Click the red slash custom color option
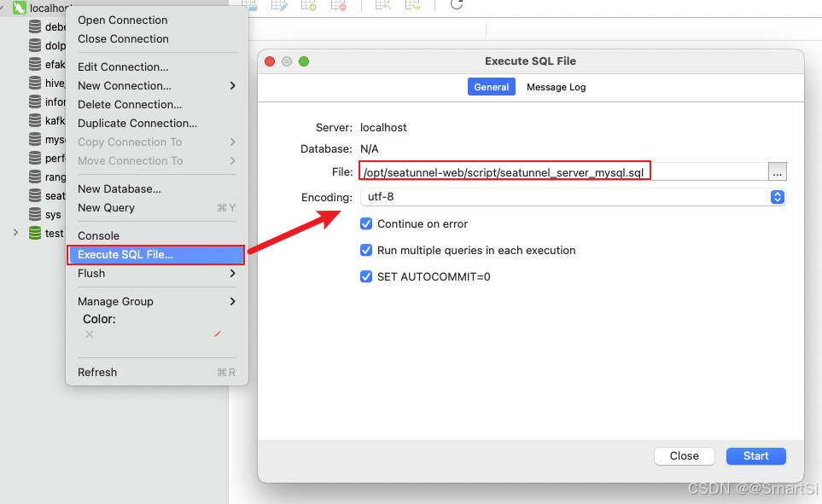Image resolution: width=822 pixels, height=504 pixels. [x=218, y=333]
